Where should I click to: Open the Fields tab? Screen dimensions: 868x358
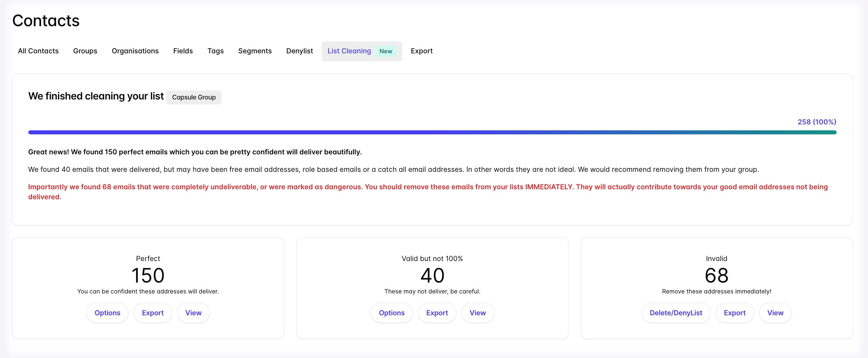click(x=183, y=51)
